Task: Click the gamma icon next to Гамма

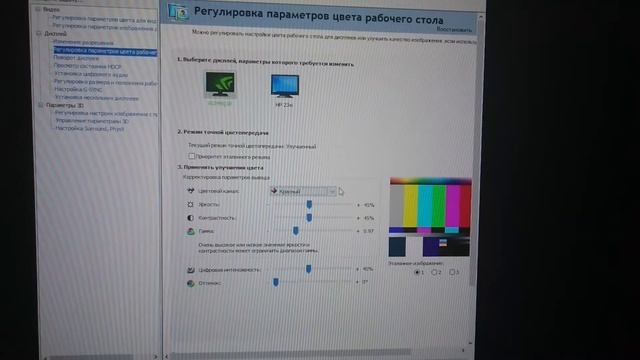Action: tap(190, 231)
